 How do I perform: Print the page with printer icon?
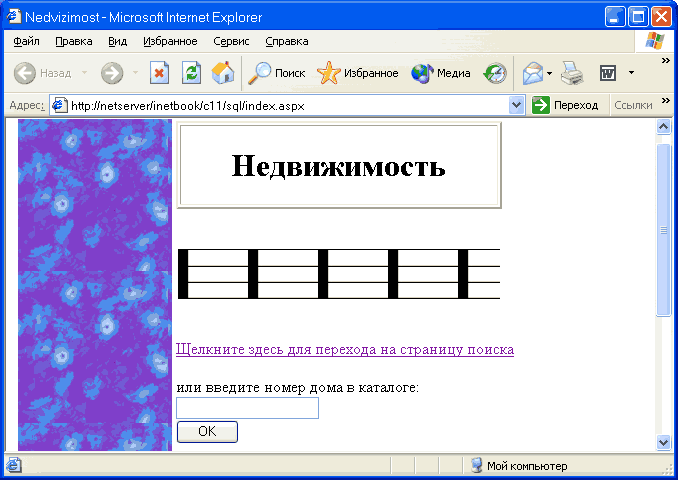click(x=572, y=73)
